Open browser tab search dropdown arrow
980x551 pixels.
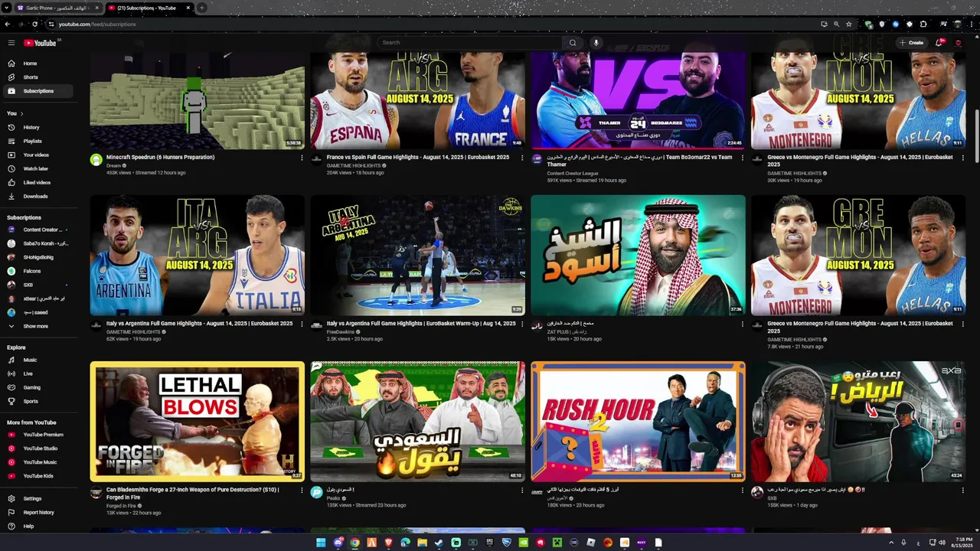click(x=7, y=8)
